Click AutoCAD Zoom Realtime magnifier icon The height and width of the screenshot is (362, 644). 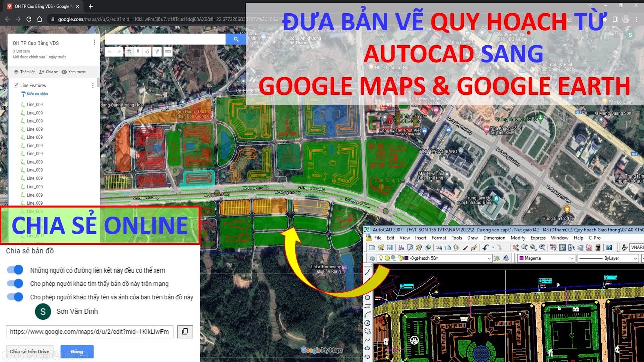(x=525, y=247)
